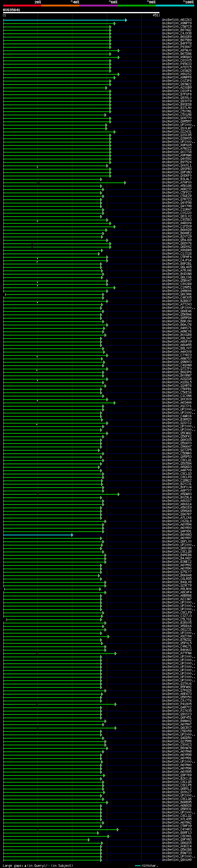
Task: Click the UniRef100_P27635 entry
Action: (177, 711)
